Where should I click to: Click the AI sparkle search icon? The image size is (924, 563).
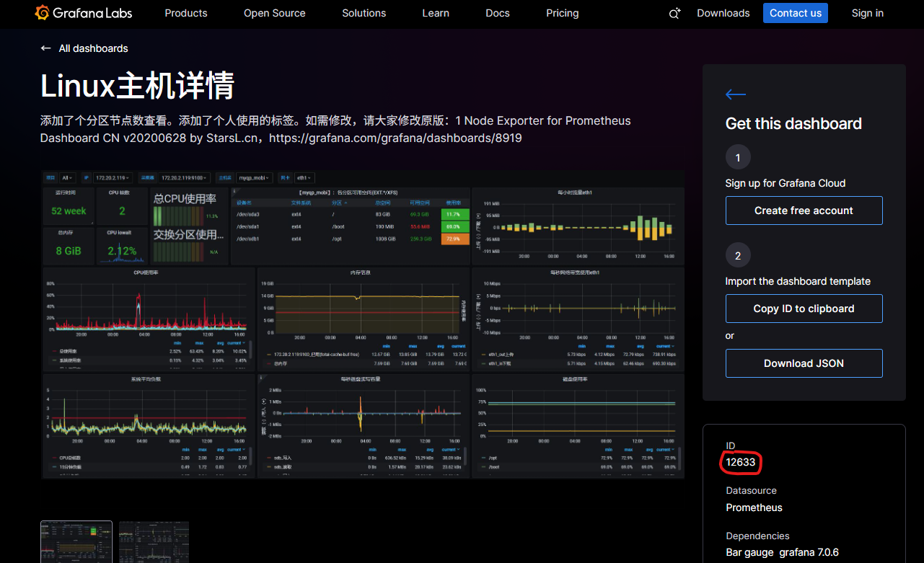pos(674,13)
